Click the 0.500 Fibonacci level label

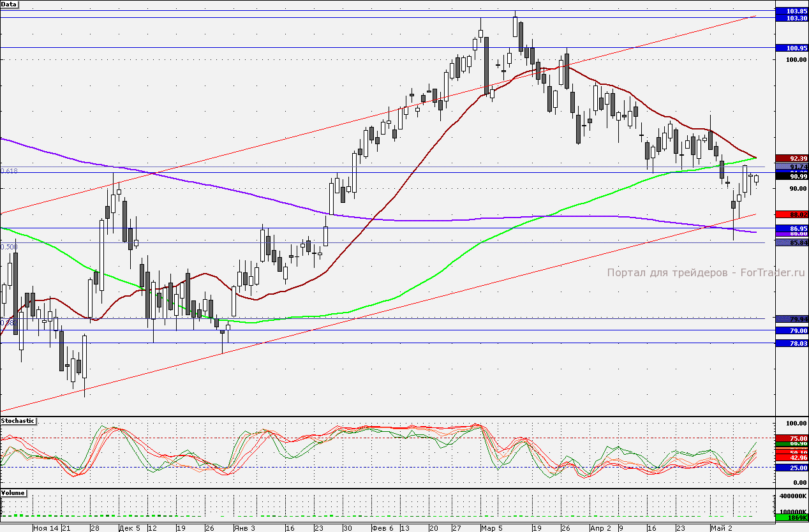[x=9, y=246]
